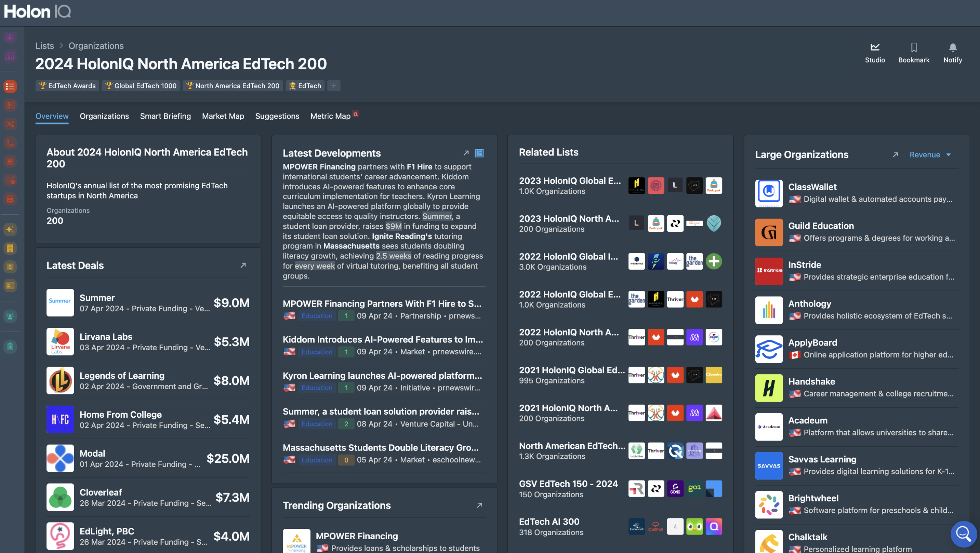Click the Guild Education logo
Screen dimensions: 980x553
(x=769, y=232)
